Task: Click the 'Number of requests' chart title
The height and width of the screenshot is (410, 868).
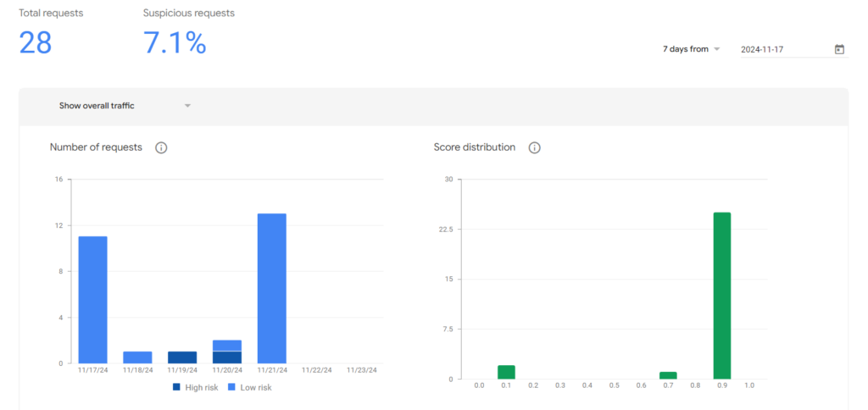Action: coord(96,147)
